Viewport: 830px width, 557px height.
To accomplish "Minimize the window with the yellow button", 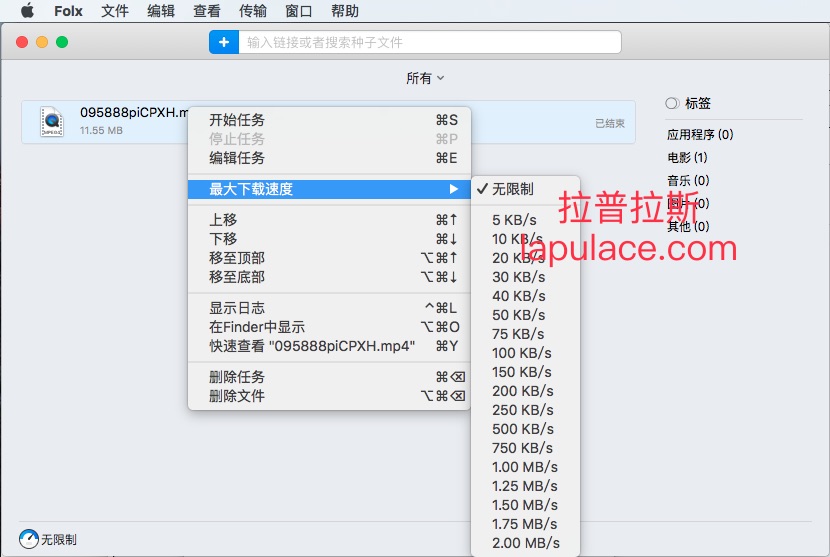I will tap(42, 42).
